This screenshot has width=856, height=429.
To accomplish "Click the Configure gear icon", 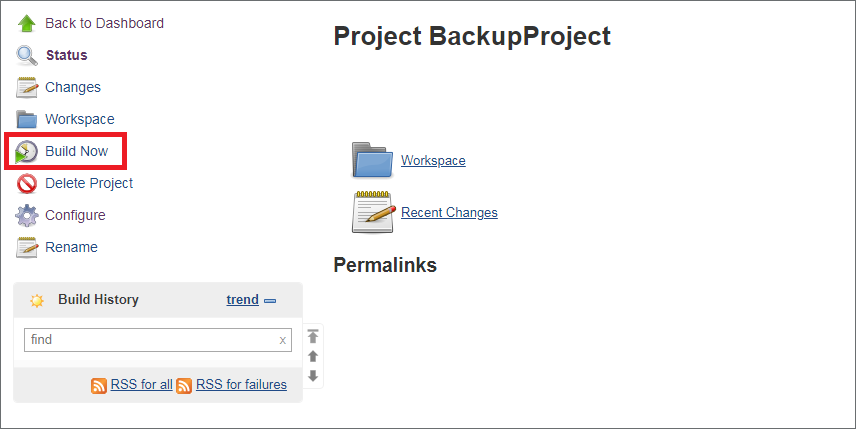I will pyautogui.click(x=27, y=216).
